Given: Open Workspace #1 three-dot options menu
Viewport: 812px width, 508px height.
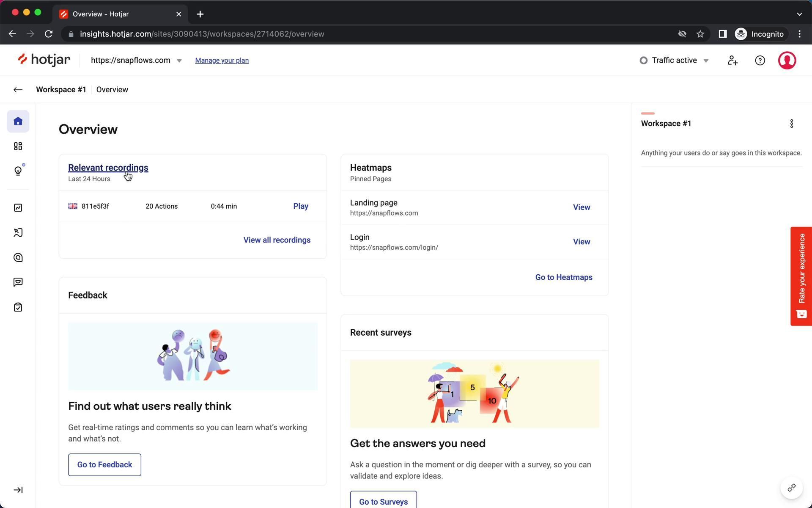Looking at the screenshot, I should coord(791,124).
